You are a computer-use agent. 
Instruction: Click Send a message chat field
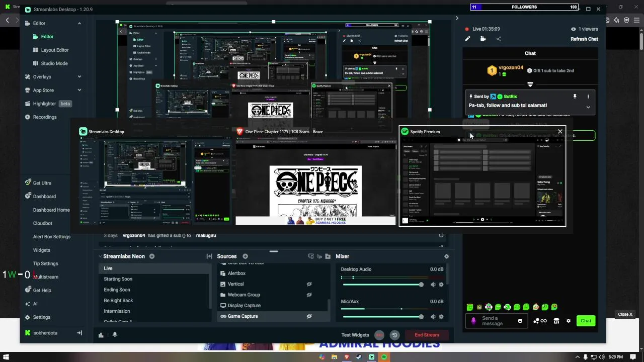[x=497, y=321]
